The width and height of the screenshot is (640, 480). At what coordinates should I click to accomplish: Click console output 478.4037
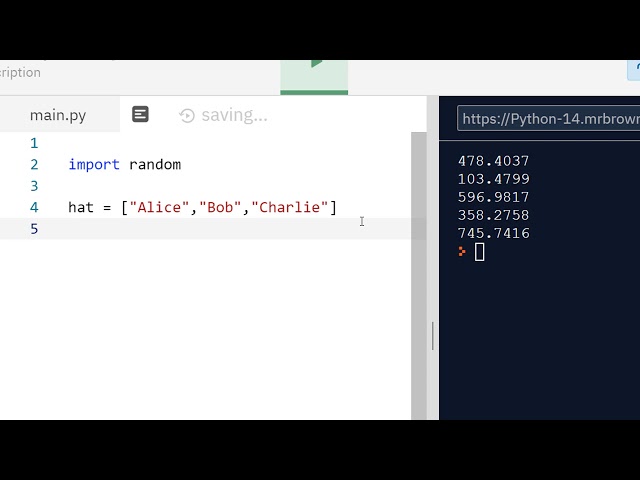pyautogui.click(x=493, y=161)
